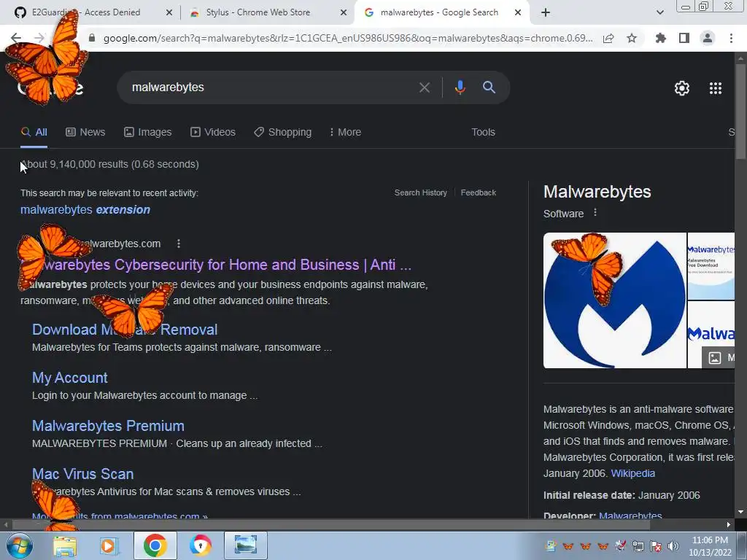Open the malwarebytes extension suggestion link
747x560 pixels.
pyautogui.click(x=85, y=209)
